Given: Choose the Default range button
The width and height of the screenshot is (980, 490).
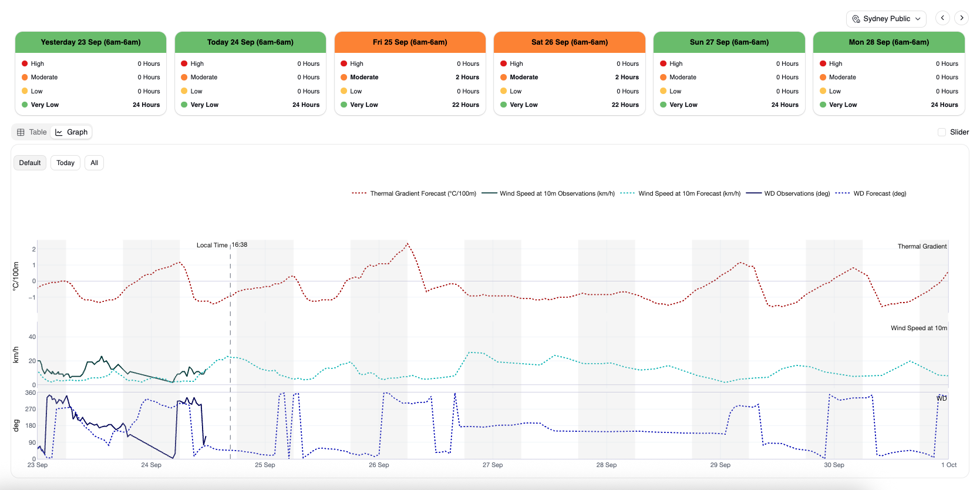Looking at the screenshot, I should [x=30, y=163].
